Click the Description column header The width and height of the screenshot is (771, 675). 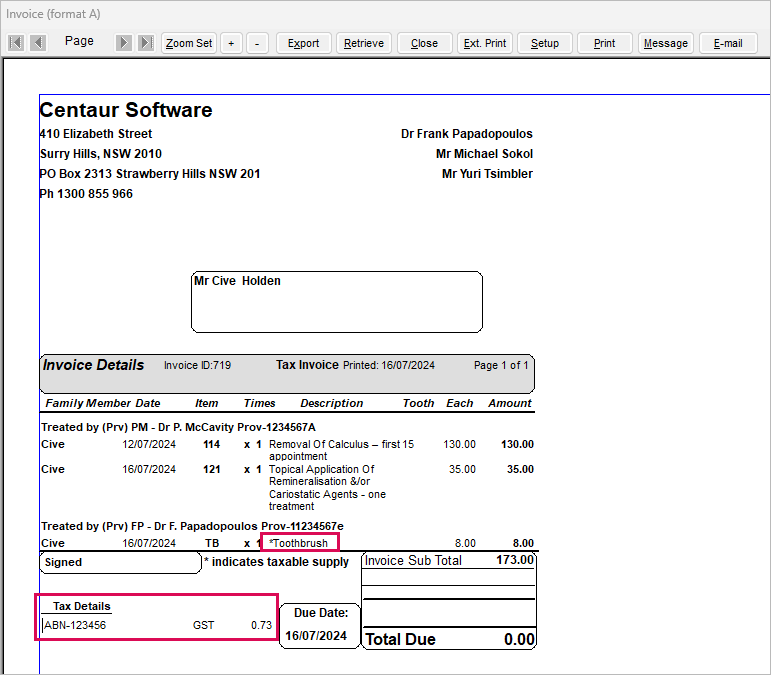click(x=332, y=403)
